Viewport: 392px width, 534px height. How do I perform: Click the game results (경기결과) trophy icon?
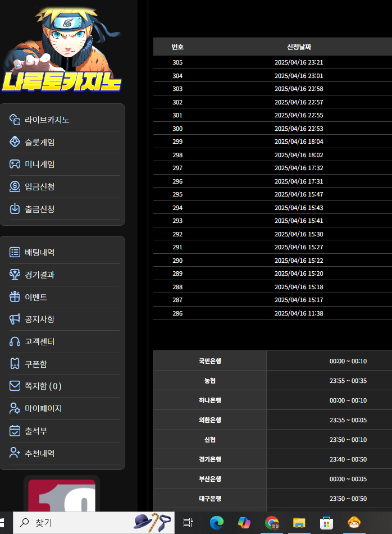point(15,275)
